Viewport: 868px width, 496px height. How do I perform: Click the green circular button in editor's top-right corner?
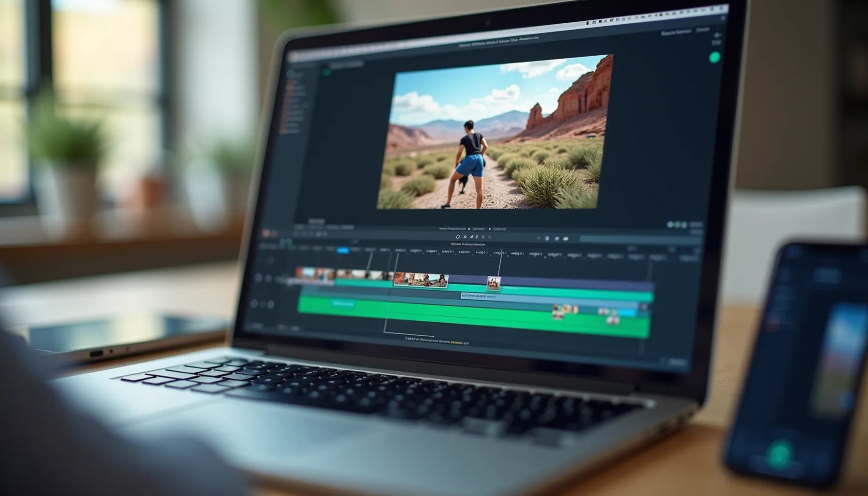[714, 58]
